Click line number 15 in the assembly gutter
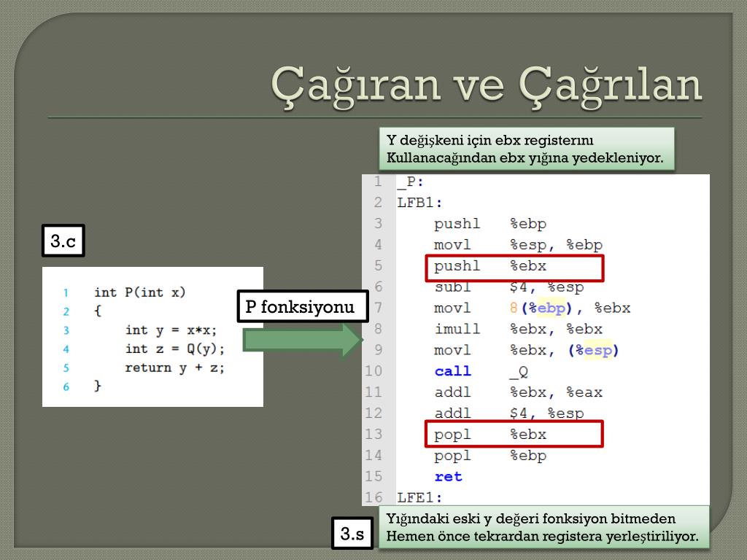Image resolution: width=747 pixels, height=560 pixels. 373,477
